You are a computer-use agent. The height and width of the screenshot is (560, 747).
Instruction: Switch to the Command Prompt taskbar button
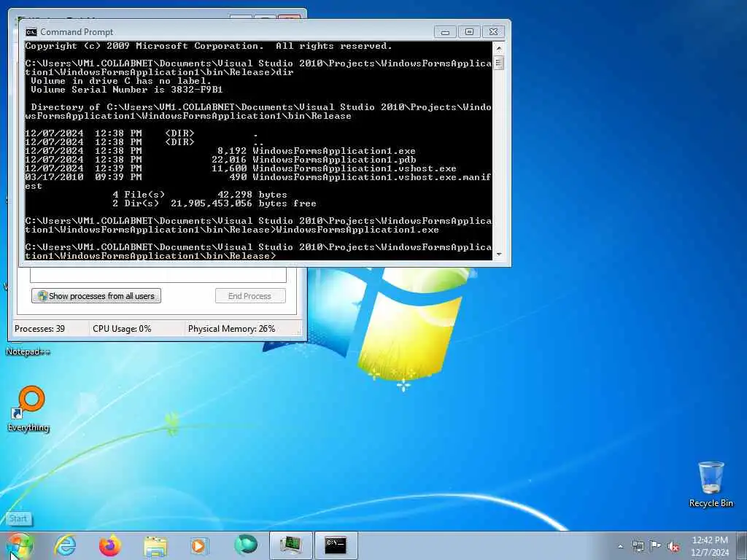[336, 545]
